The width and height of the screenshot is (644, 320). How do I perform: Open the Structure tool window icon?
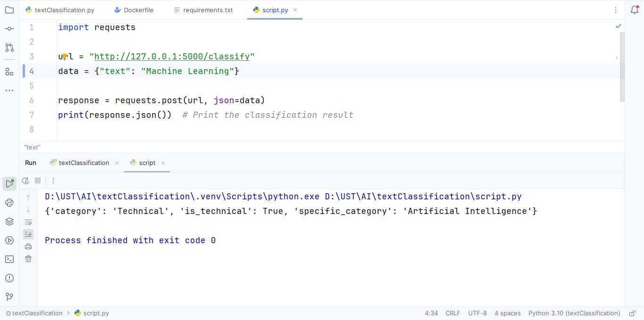point(9,72)
